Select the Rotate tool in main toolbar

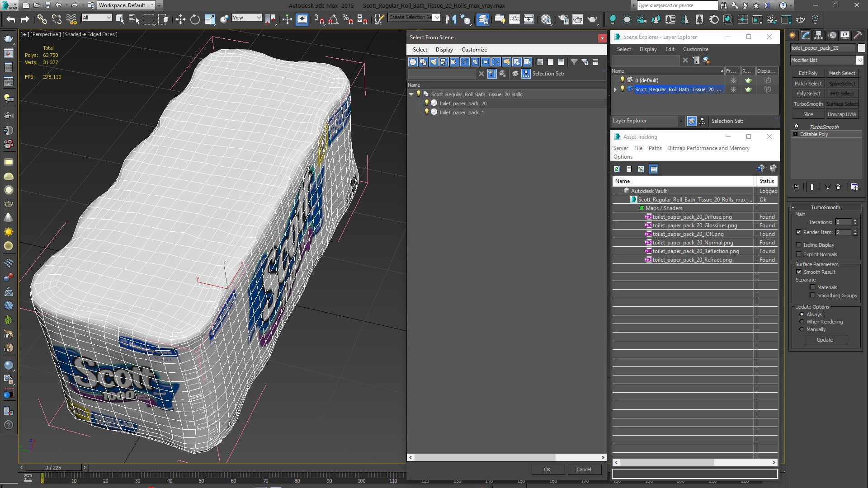click(x=195, y=19)
